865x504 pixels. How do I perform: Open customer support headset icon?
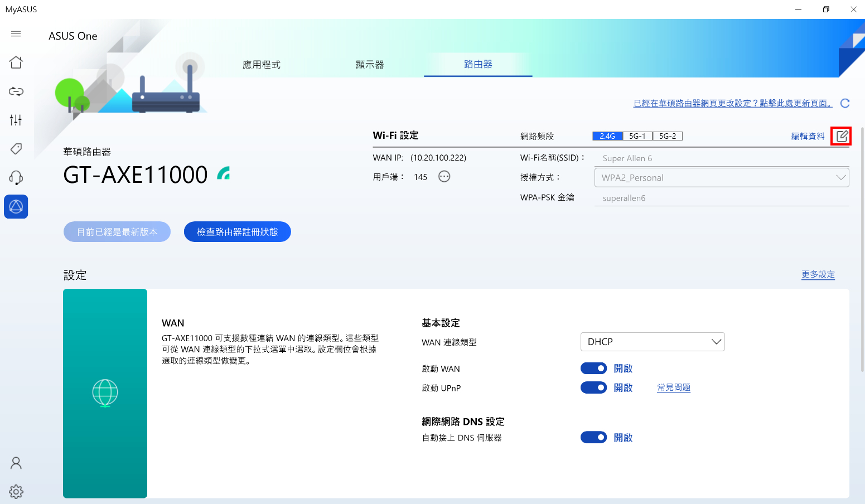click(16, 178)
